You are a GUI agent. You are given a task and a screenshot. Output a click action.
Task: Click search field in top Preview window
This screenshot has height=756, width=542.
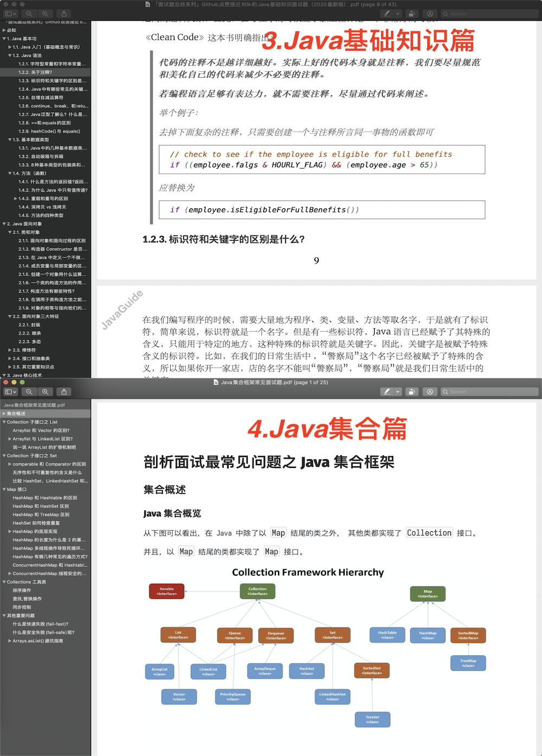489,14
